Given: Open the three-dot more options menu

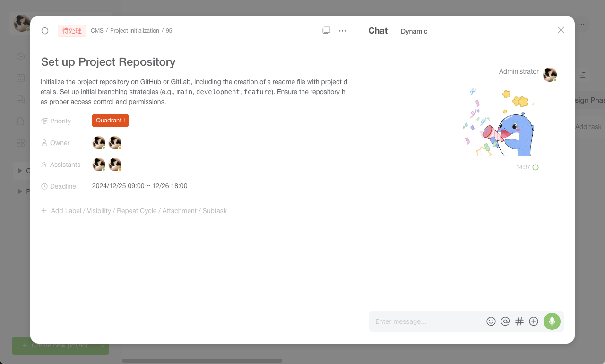Looking at the screenshot, I should tap(343, 31).
